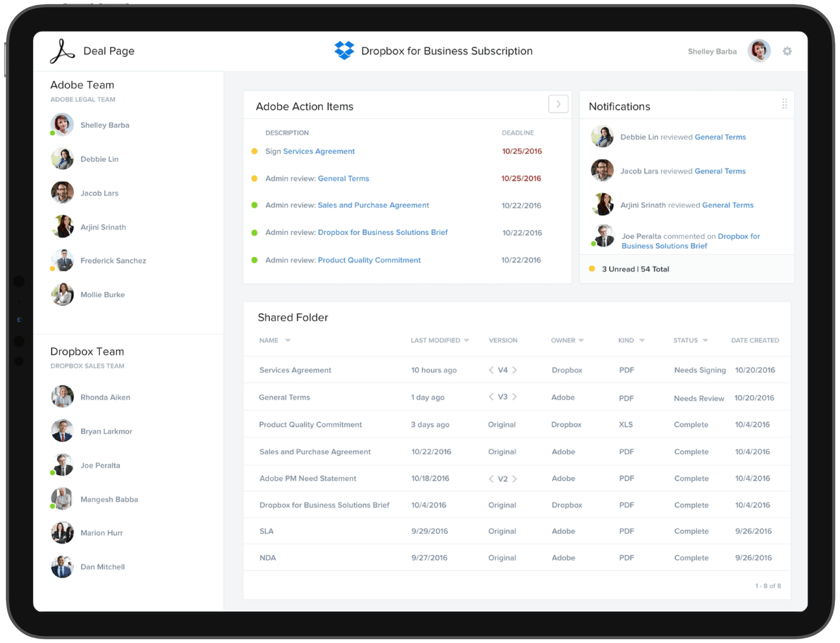Screen dimensions: 840x643
Task: Click Jacob Lars's avatar in Notifications
Action: point(602,170)
